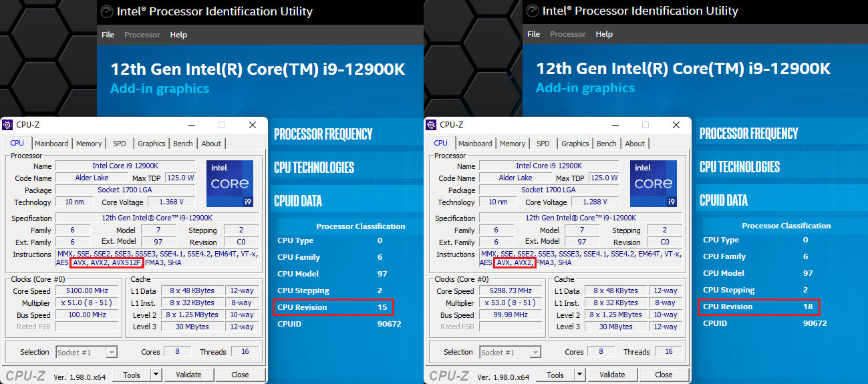Viewport: 868px width, 384px height.
Task: Expand PROCESSOR FREQUENCY section above CPU Revision 18
Action: 749,134
